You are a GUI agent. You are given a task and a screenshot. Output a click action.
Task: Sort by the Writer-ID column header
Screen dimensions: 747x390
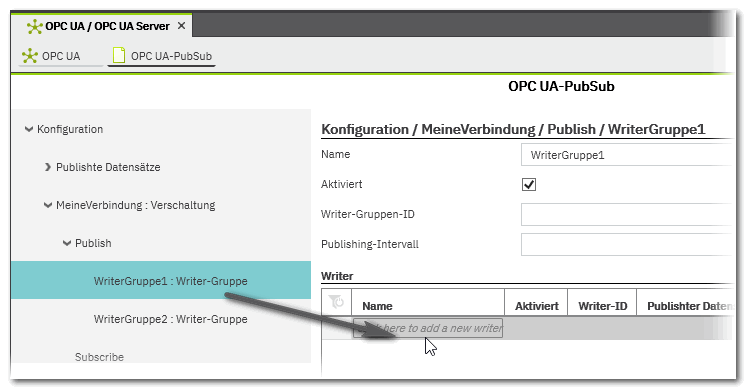click(x=602, y=306)
